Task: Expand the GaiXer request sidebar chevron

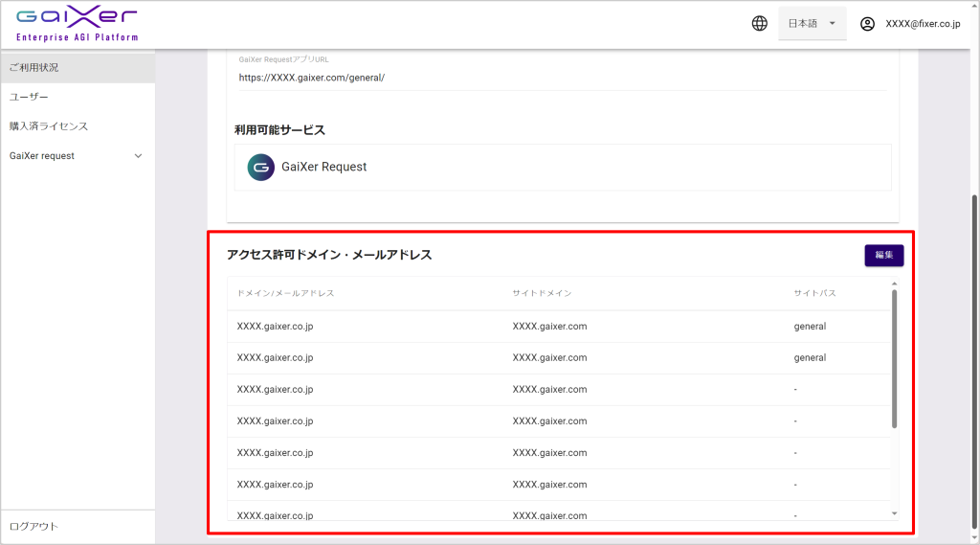Action: point(138,156)
